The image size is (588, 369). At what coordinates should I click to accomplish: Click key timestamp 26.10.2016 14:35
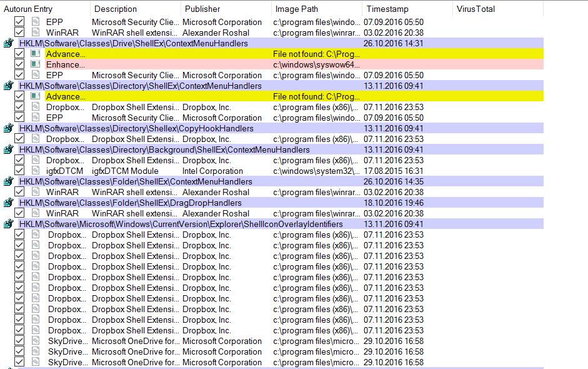394,181
